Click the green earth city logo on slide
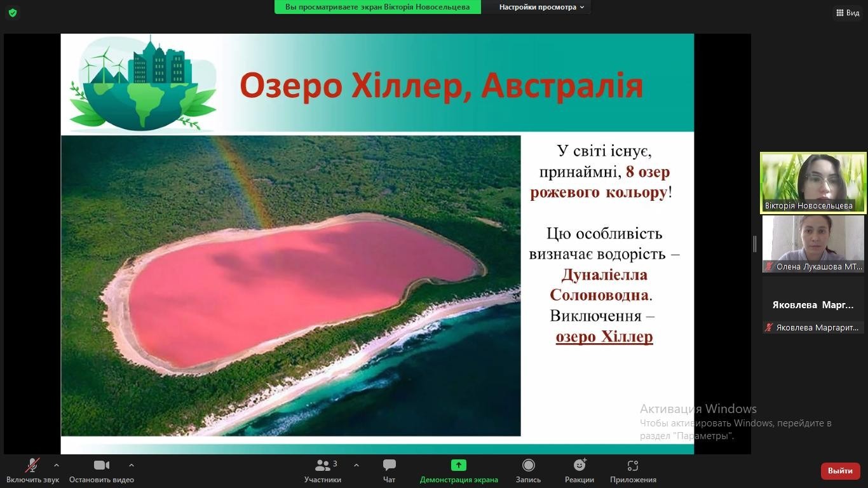The image size is (868, 488). [143, 83]
